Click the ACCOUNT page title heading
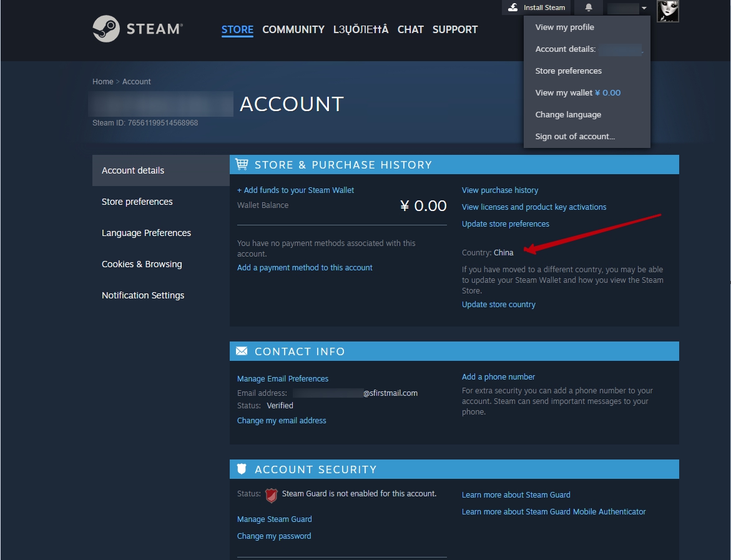The image size is (731, 560). (x=292, y=104)
